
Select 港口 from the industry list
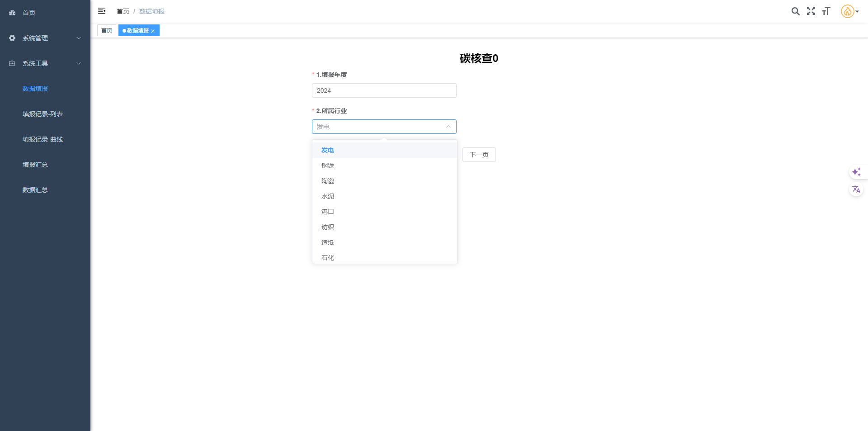[385, 212]
